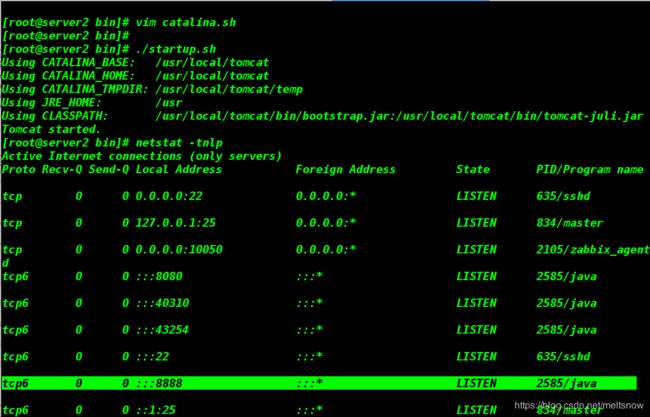650x417 pixels.
Task: Click the 'Using JRE_HOME:' label
Action: pos(51,103)
